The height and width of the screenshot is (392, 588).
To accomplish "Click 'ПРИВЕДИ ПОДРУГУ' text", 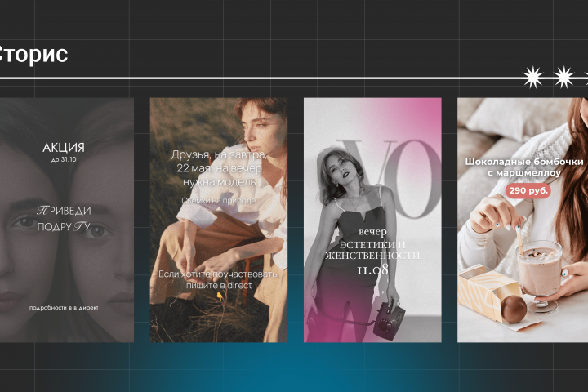I will (x=64, y=219).
